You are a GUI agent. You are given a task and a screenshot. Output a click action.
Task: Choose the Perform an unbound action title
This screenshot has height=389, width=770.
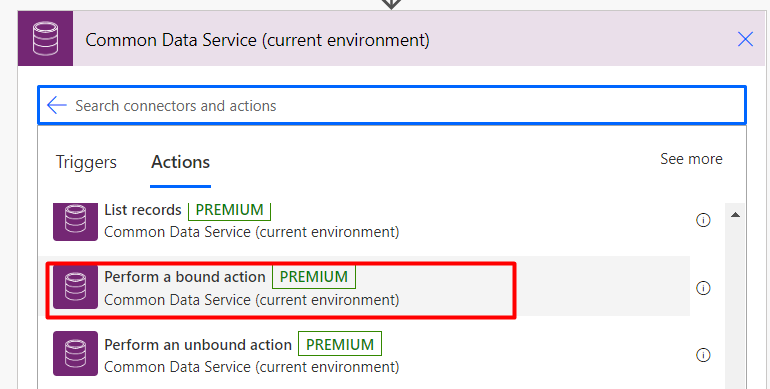click(198, 345)
